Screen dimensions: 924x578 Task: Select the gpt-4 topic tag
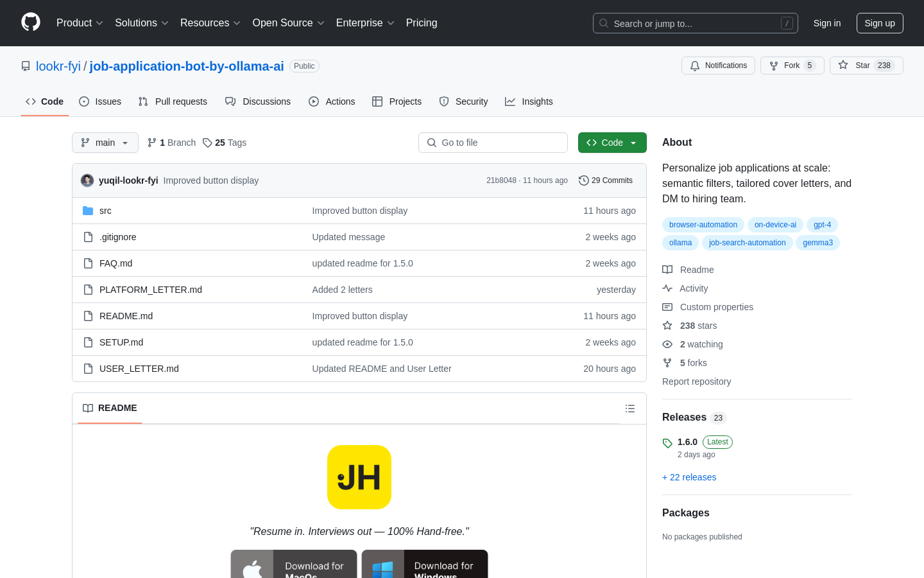pos(823,225)
